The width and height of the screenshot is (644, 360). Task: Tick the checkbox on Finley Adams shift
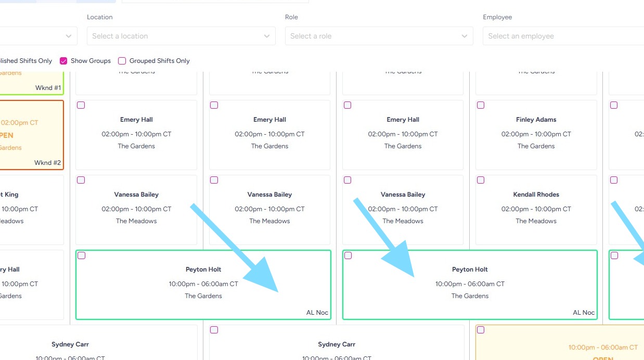click(481, 105)
